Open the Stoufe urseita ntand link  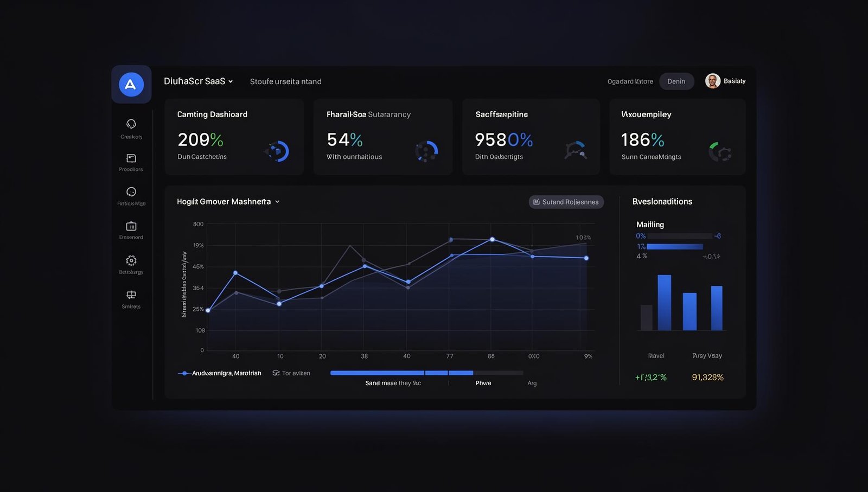point(286,81)
